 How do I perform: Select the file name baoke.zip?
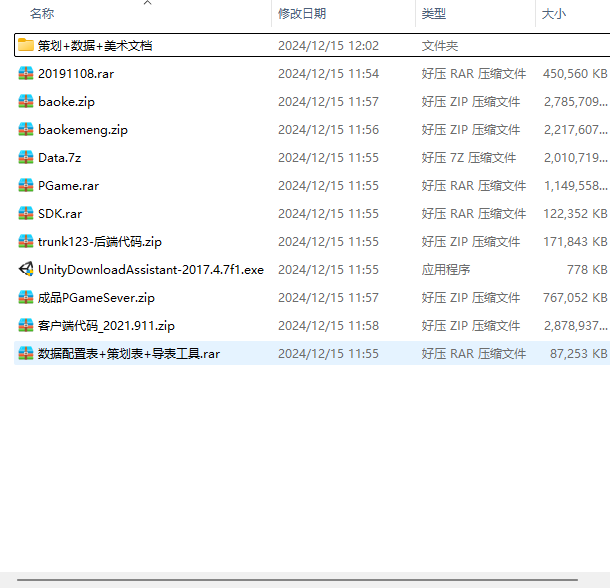coord(67,102)
